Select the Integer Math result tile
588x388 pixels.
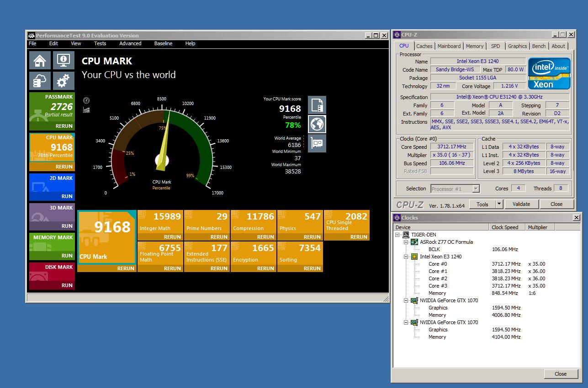point(160,225)
